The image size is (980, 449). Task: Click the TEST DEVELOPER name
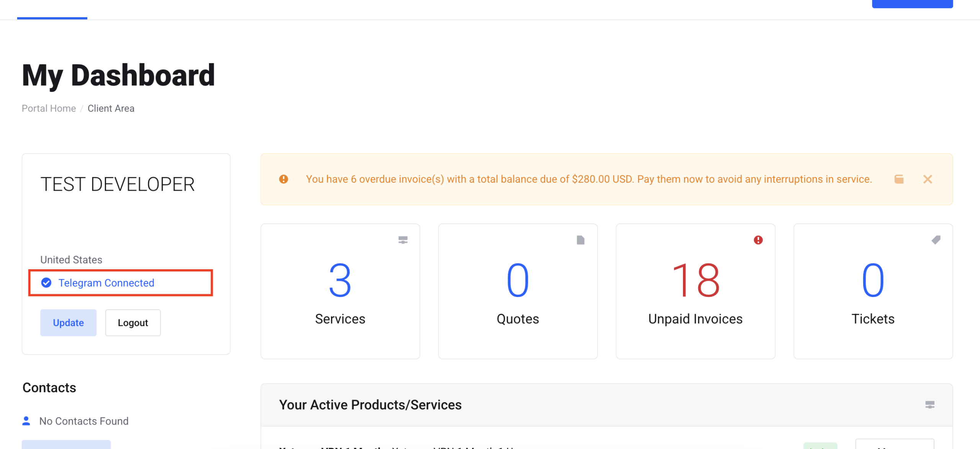[118, 184]
